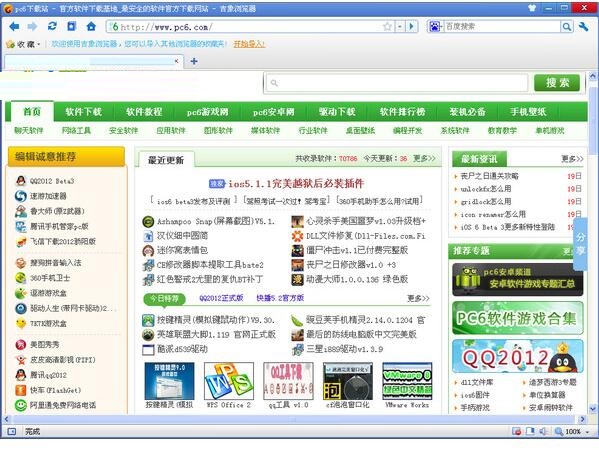Screen dimensions: 599x450
Task: Select the 首页 navigation tab
Action: click(32, 112)
